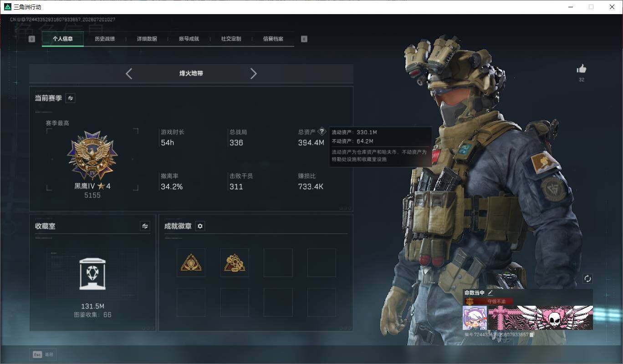Image resolution: width=623 pixels, height=364 pixels.
Task: Switch to next mode with right chevron
Action: (254, 73)
